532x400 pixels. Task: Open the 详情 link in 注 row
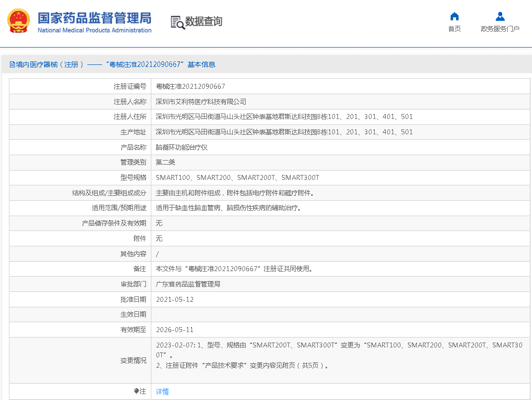pos(162,392)
